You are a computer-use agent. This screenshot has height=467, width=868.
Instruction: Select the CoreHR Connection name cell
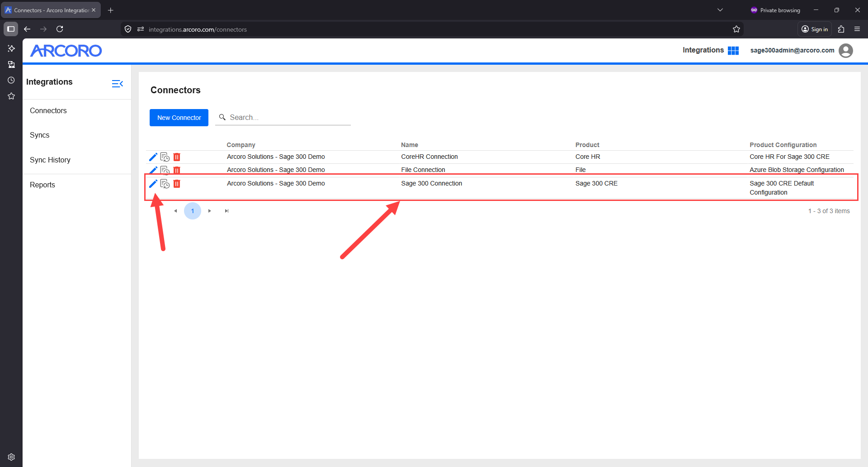[429, 157]
